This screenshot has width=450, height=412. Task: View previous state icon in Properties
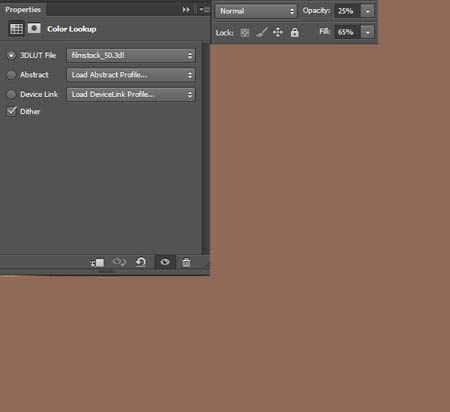(x=119, y=262)
